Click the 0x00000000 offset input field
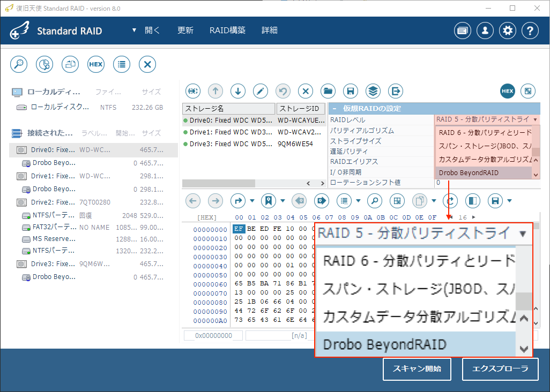The height and width of the screenshot is (392, 550). (x=213, y=336)
